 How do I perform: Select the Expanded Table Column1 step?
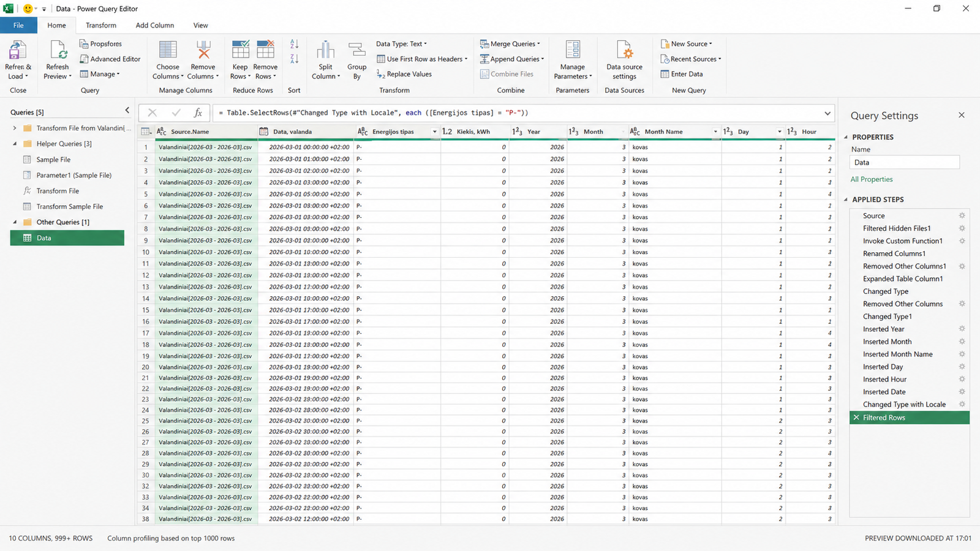[x=910, y=279]
